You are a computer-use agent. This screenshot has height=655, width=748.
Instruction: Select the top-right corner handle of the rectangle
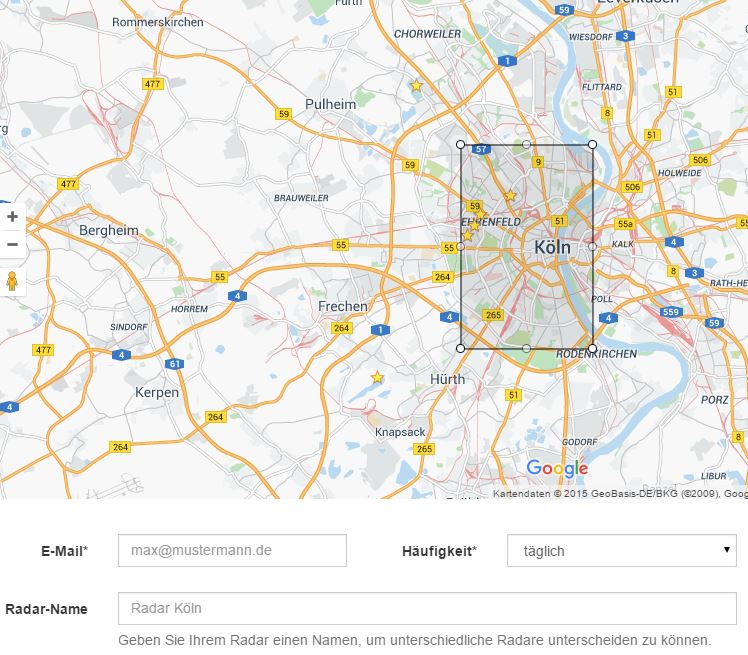click(592, 145)
